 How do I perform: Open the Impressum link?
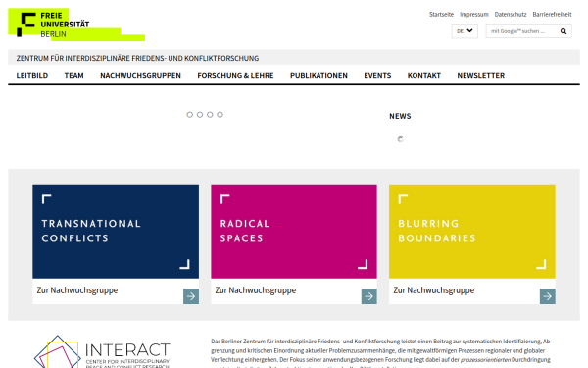click(474, 15)
